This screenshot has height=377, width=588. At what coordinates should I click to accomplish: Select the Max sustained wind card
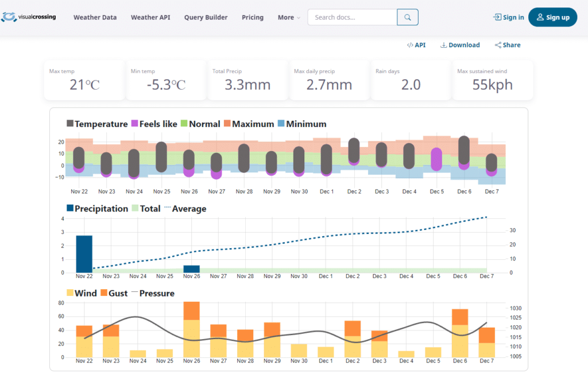493,80
